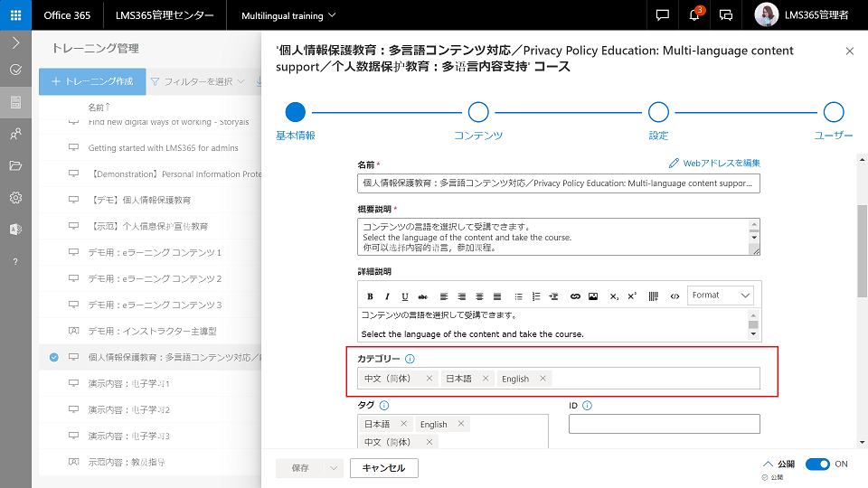
Task: Remove English from カテゴリー
Action: pyautogui.click(x=542, y=379)
